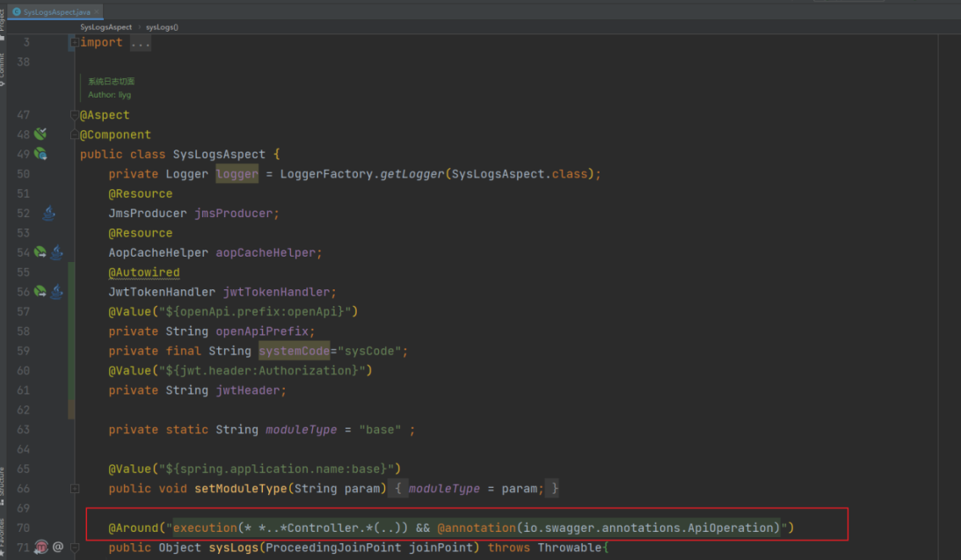Viewport: 961px width, 560px height.
Task: Click the red 'm' gutter icon at line 71
Action: 40,548
